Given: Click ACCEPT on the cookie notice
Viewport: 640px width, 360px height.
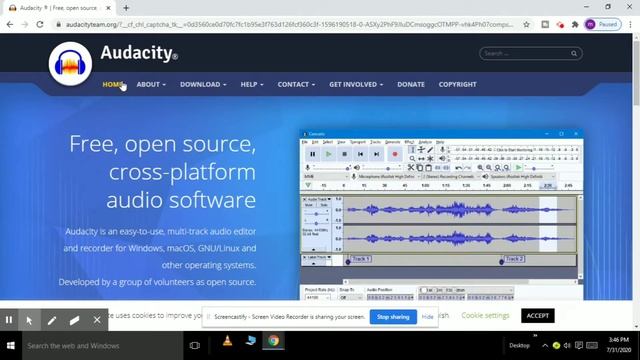Looking at the screenshot, I should [x=538, y=316].
